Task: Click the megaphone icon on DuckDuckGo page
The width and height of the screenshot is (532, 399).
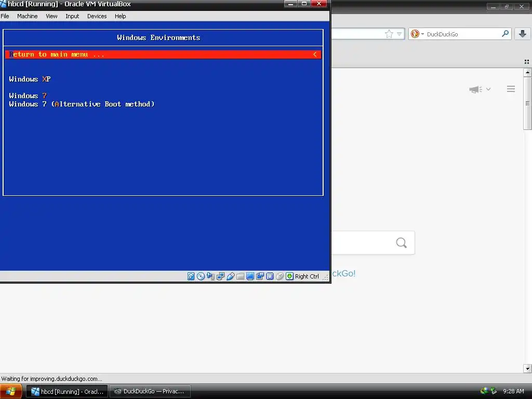Action: pyautogui.click(x=475, y=89)
